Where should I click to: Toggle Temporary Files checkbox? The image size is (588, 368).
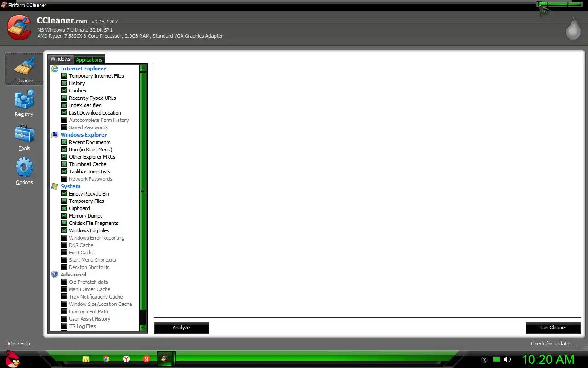[x=64, y=201]
